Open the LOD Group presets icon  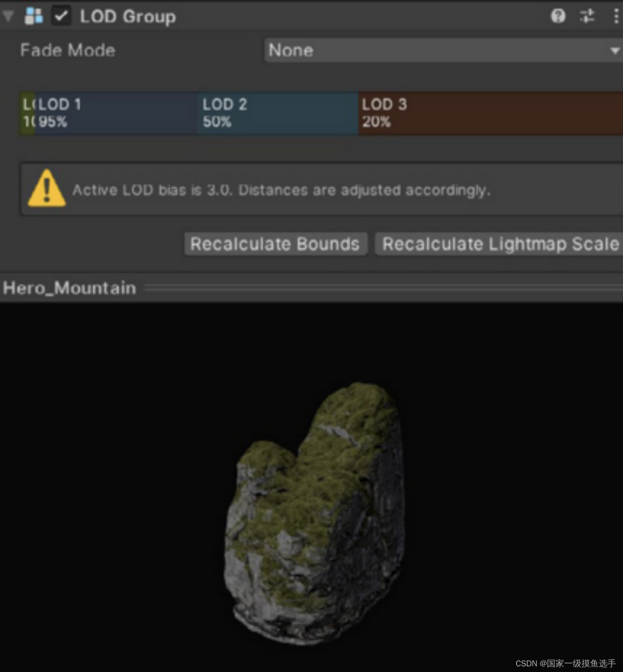click(x=587, y=16)
